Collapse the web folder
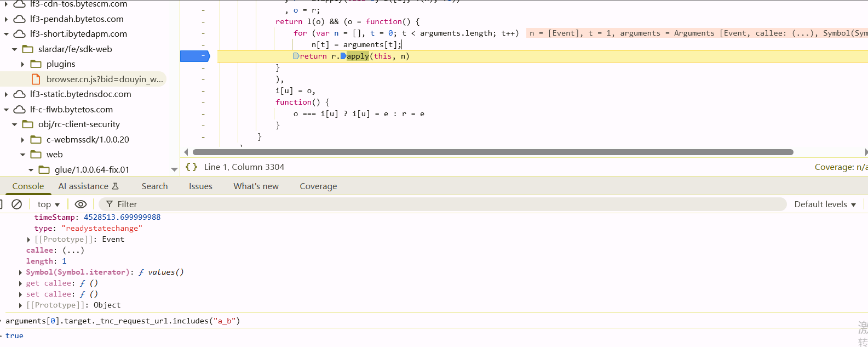The width and height of the screenshot is (868, 347). 22,155
